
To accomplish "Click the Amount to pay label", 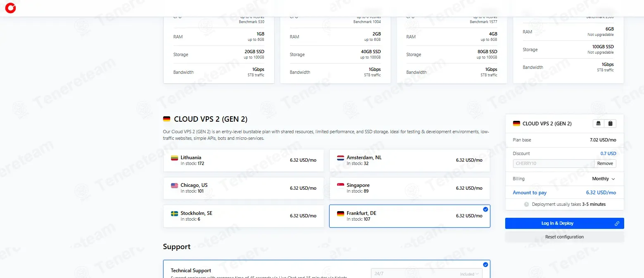I will pyautogui.click(x=530, y=193).
